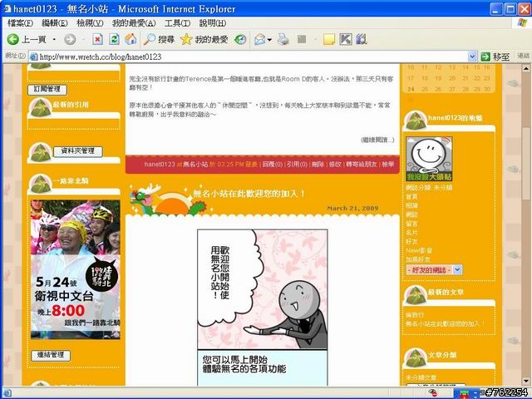Open the Mail button dropdown arrow
The image size is (532, 399).
(x=269, y=40)
